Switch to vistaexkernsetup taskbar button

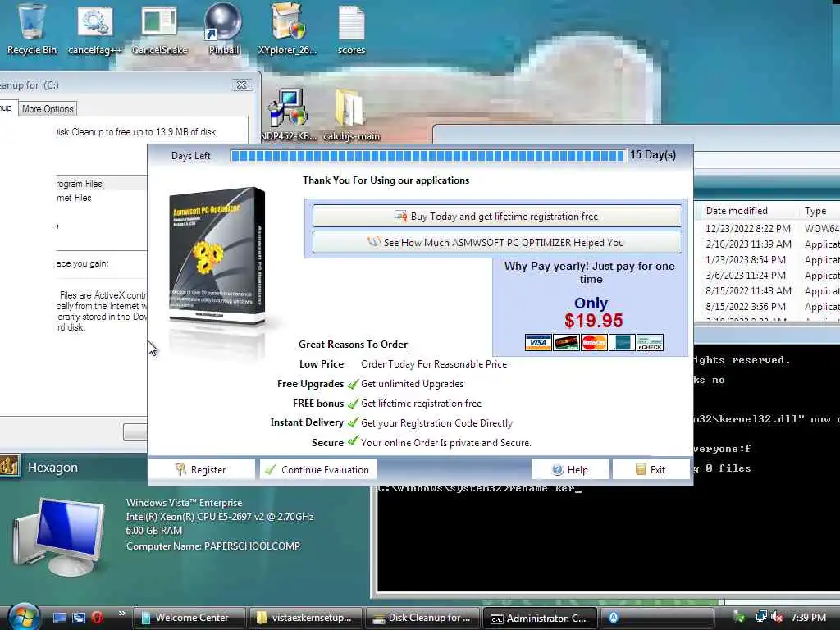click(x=305, y=618)
